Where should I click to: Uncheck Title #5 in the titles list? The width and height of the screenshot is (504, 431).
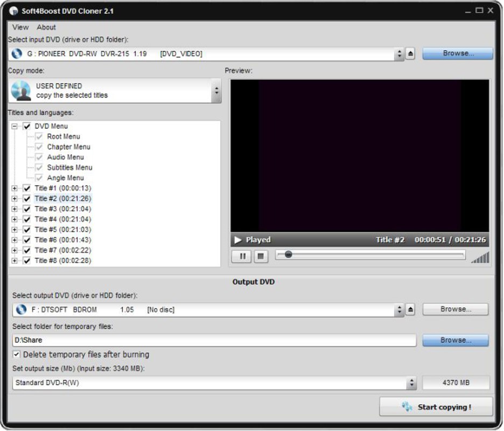coord(26,230)
